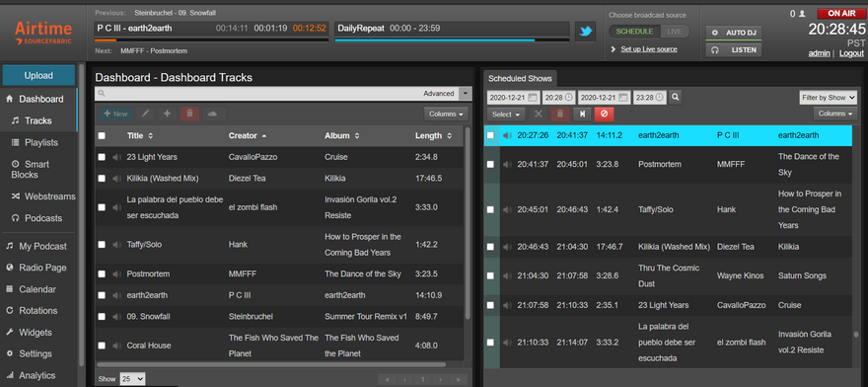868x387 pixels.
Task: Go to next page in tracks pagination
Action: coord(441,379)
